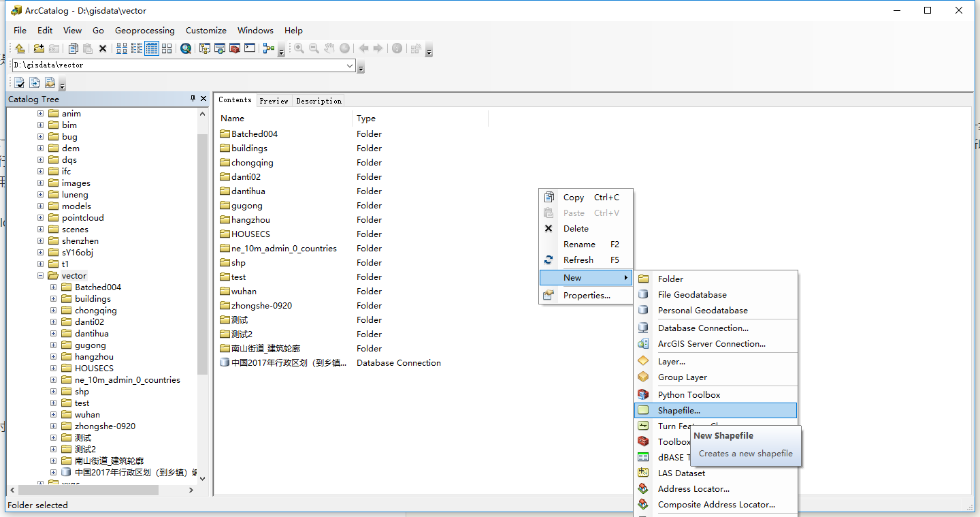The height and width of the screenshot is (517, 980).
Task: Click the toolbar Delete X icon
Action: [x=103, y=48]
